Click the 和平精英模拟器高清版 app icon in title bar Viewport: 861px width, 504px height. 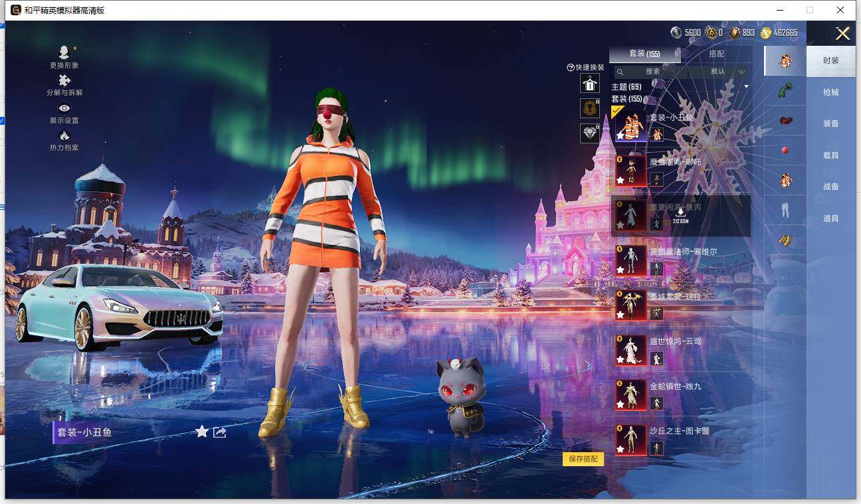15,10
